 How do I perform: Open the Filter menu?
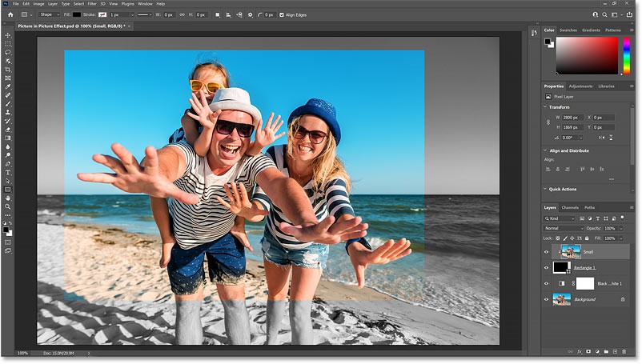click(x=92, y=4)
